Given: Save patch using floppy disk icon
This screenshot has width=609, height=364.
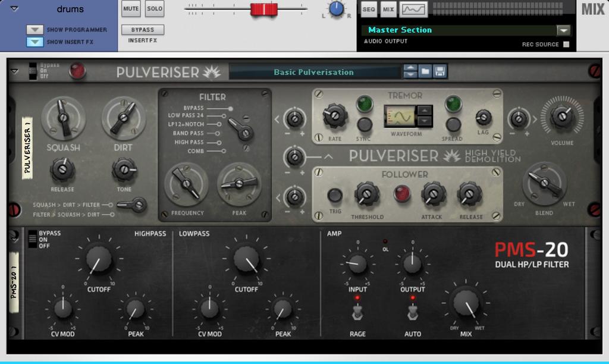Looking at the screenshot, I should click(440, 71).
